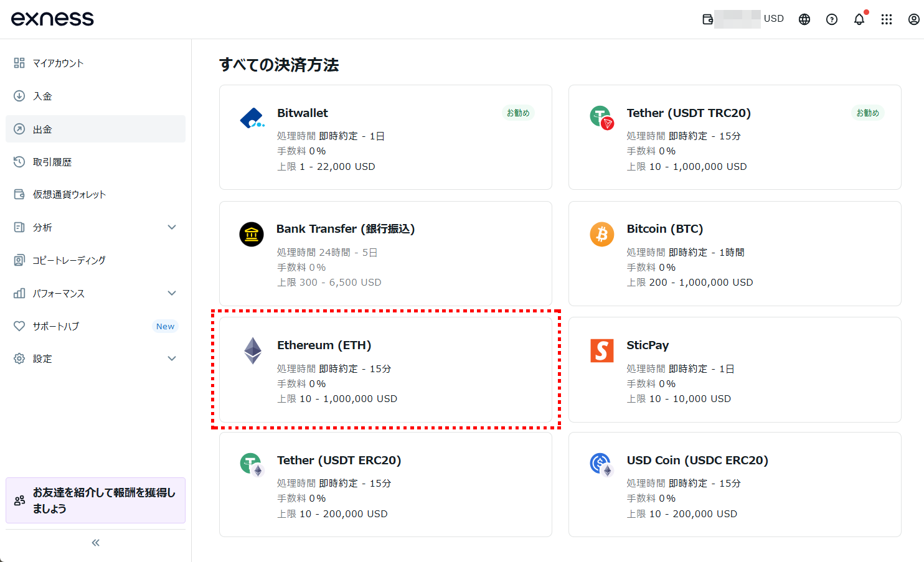Open the language globe icon
The image size is (924, 562).
coord(804,19)
